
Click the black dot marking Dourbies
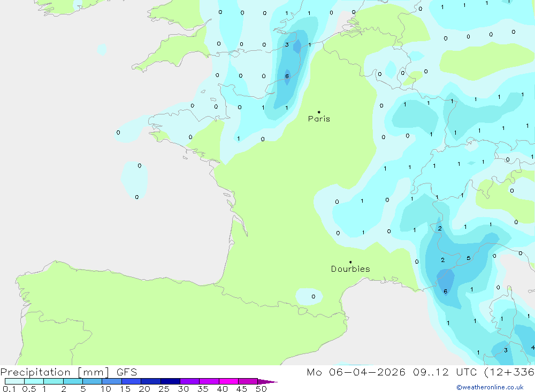point(350,262)
